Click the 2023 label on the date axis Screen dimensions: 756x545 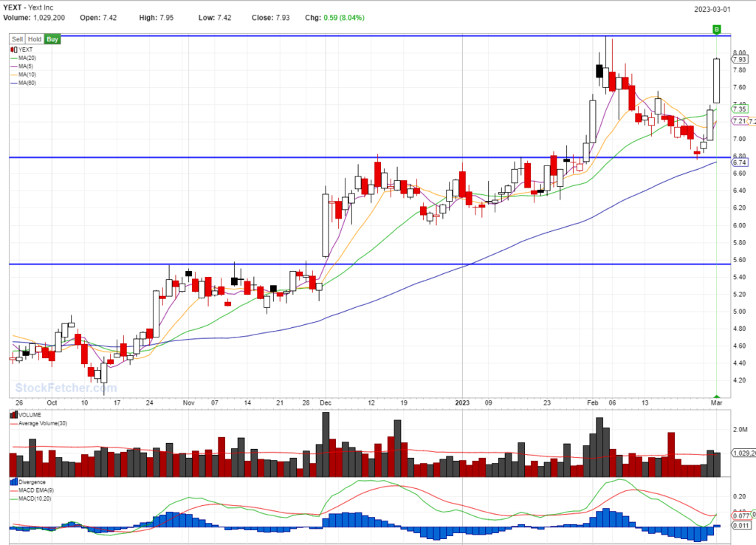[462, 402]
